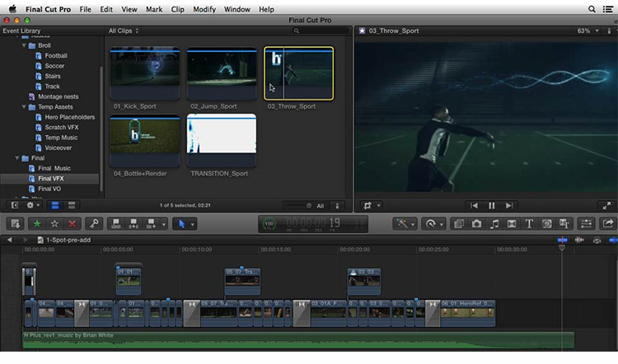Click the Share export arrow icon

coord(608,224)
